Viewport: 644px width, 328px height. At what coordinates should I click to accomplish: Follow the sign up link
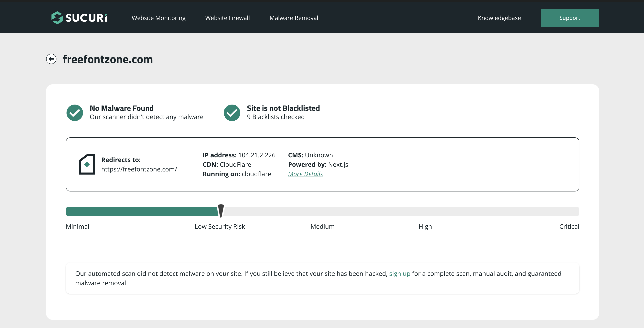tap(400, 273)
